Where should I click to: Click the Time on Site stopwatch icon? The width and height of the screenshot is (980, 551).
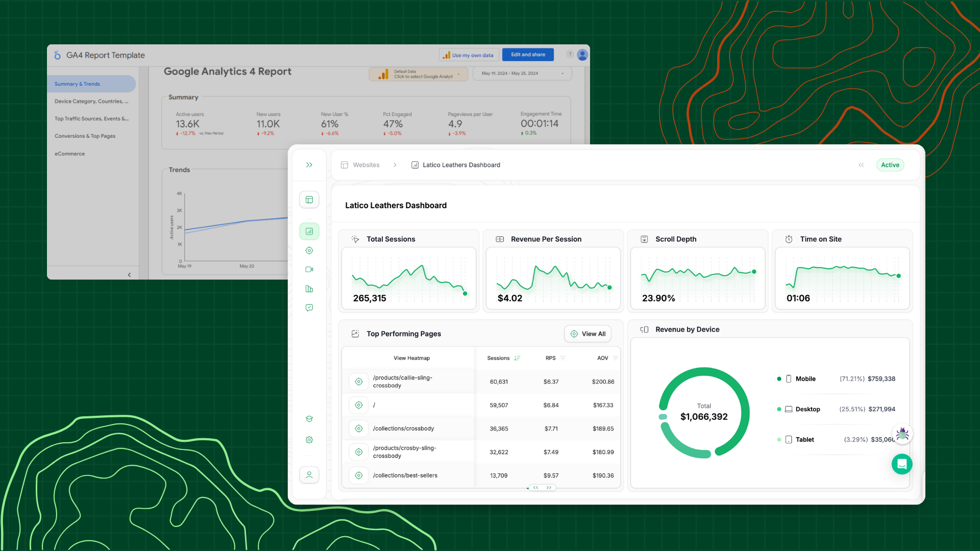pos(789,239)
